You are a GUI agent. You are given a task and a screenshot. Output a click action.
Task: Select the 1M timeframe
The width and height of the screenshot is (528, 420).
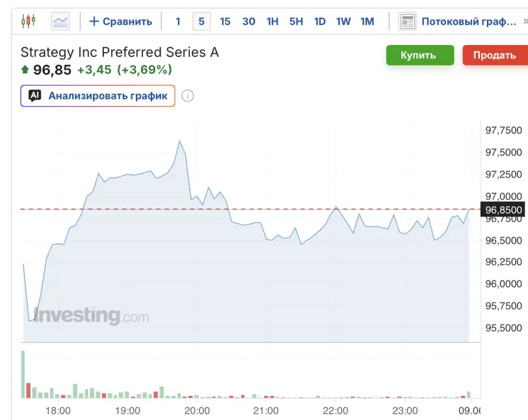click(367, 21)
